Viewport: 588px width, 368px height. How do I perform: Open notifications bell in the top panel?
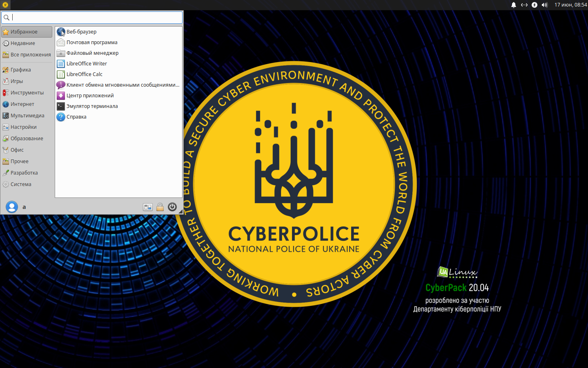point(514,5)
